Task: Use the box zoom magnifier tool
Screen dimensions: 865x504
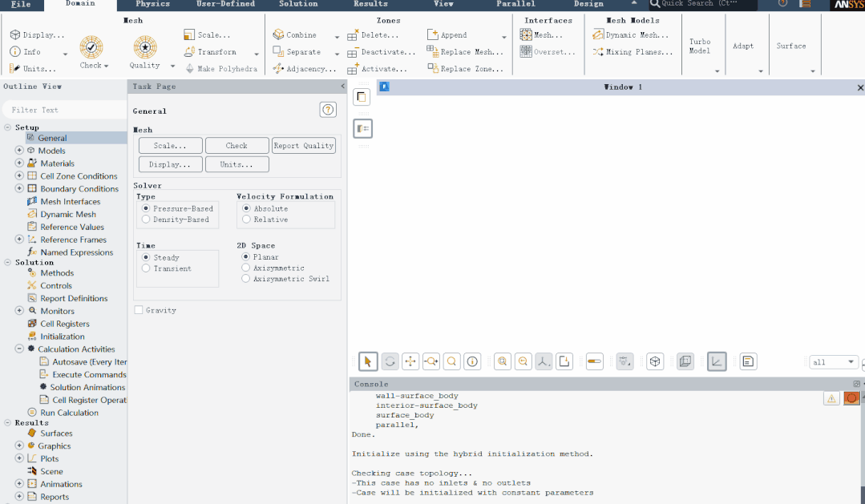Action: tap(451, 361)
